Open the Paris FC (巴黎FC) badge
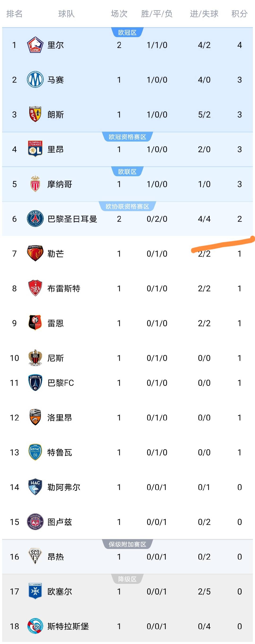255x644 pixels. click(35, 383)
